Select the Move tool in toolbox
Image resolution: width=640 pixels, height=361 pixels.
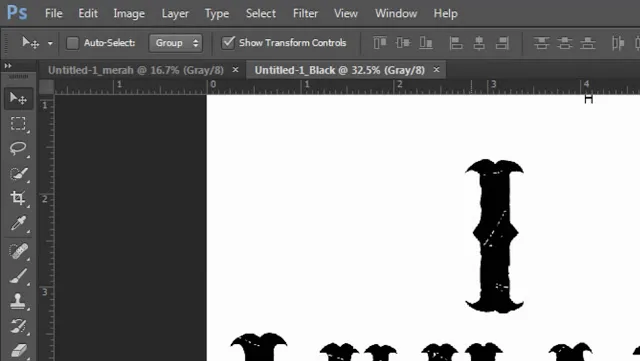18,98
